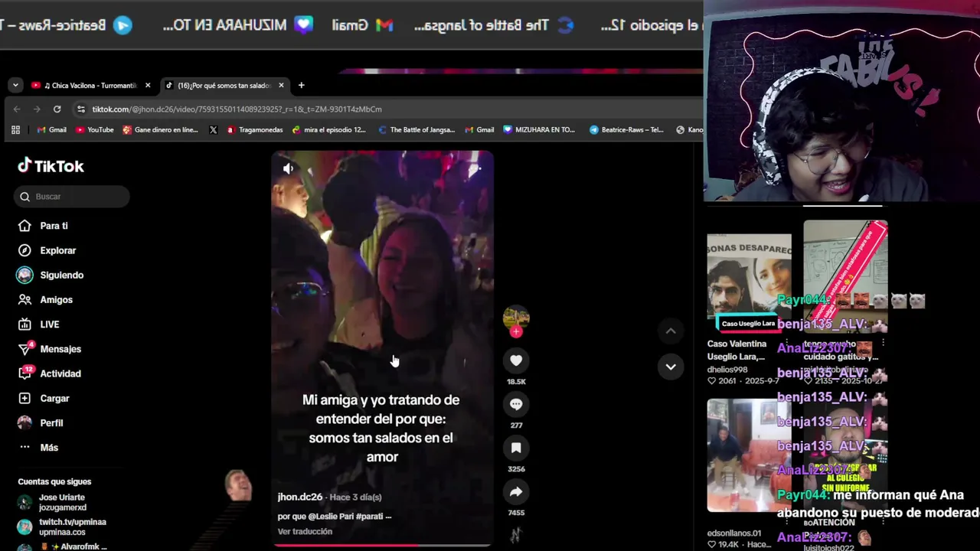Open the bookmarks apps grid icon
The image size is (980, 551).
pyautogui.click(x=15, y=130)
